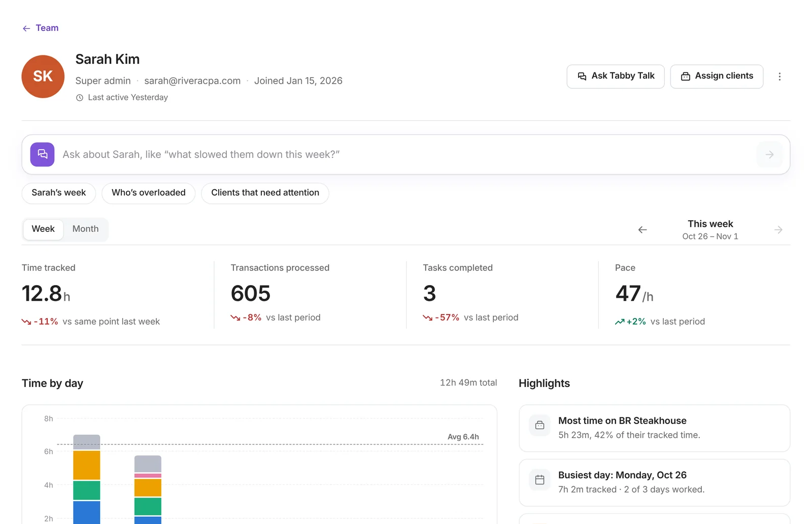Click the This week date range label
812x524 pixels.
click(710, 230)
